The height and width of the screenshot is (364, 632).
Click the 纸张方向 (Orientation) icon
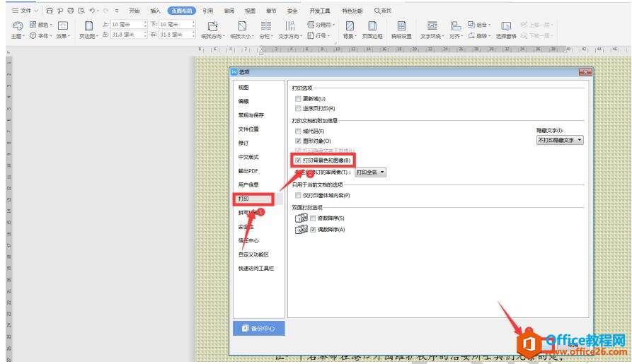(x=212, y=26)
